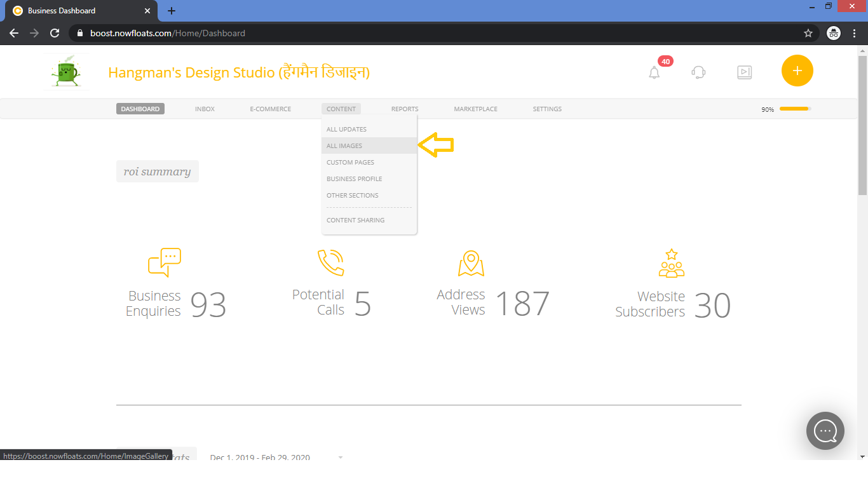Select the Potential Calls phone icon
This screenshot has height=488, width=868.
330,261
